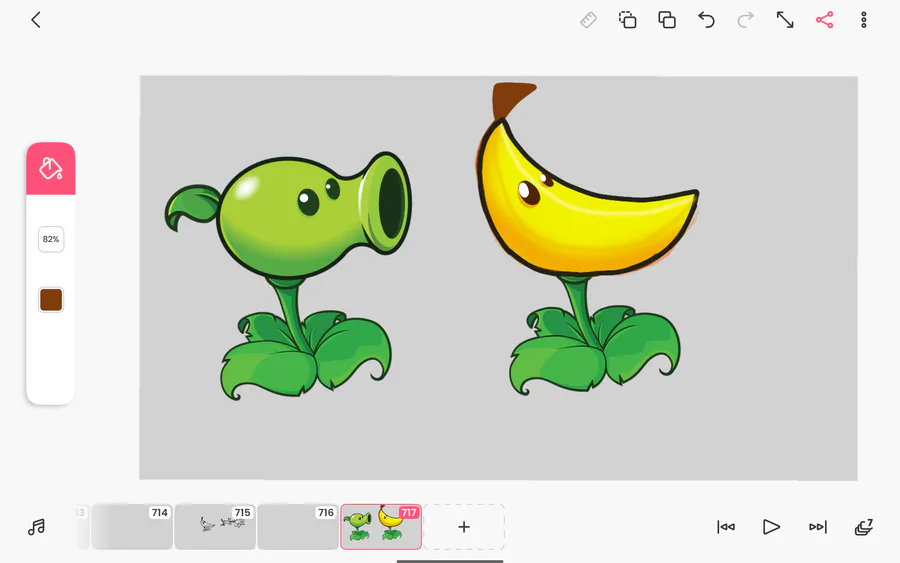This screenshot has height=563, width=900.
Task: Redo the last undone action
Action: click(x=746, y=20)
